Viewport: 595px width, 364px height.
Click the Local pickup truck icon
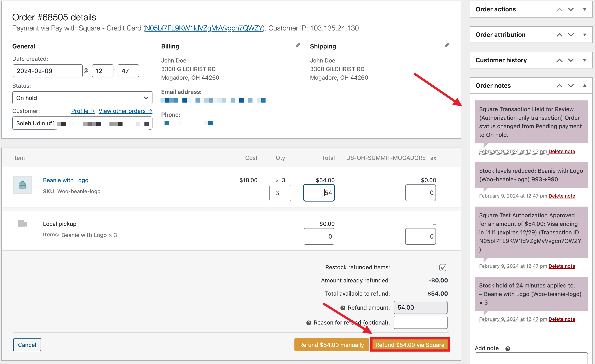pyautogui.click(x=22, y=223)
